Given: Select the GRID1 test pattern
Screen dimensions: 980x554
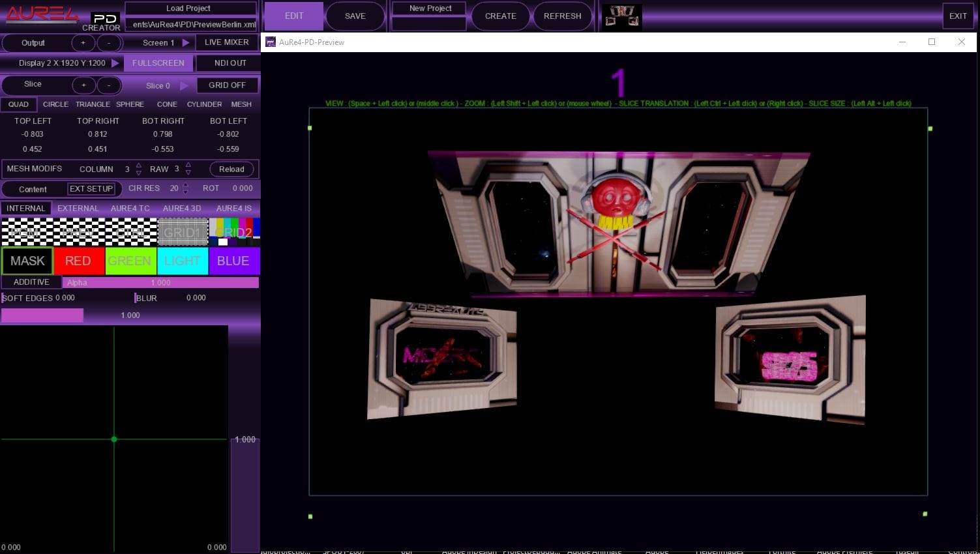Looking at the screenshot, I should point(183,232).
